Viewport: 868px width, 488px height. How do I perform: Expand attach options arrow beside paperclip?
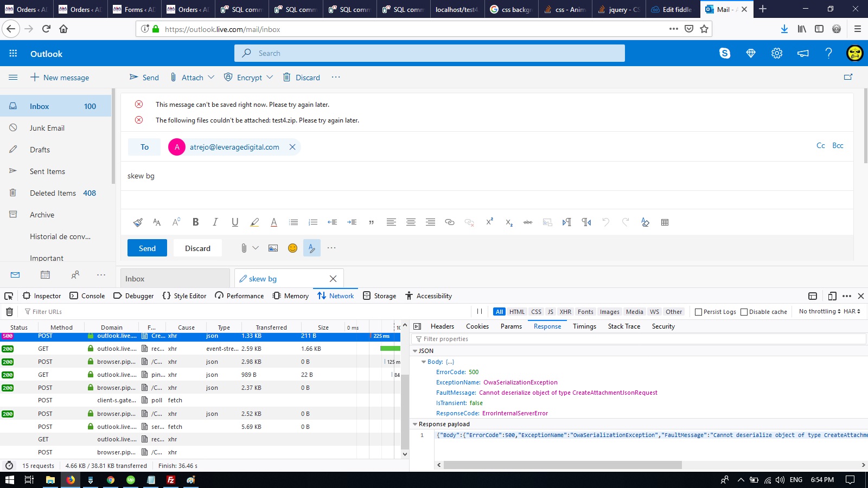pos(256,248)
